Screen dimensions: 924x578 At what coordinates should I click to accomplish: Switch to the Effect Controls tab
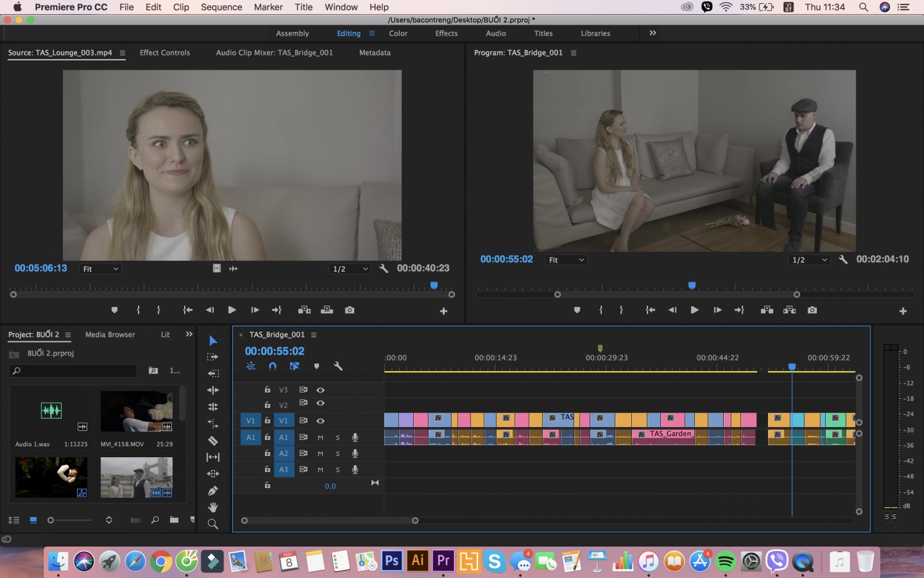coord(165,53)
